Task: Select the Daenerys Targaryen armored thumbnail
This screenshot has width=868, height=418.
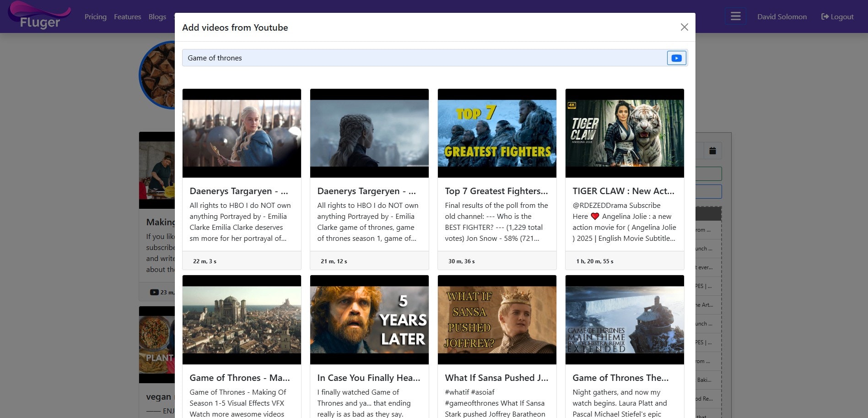Action: coord(242,133)
